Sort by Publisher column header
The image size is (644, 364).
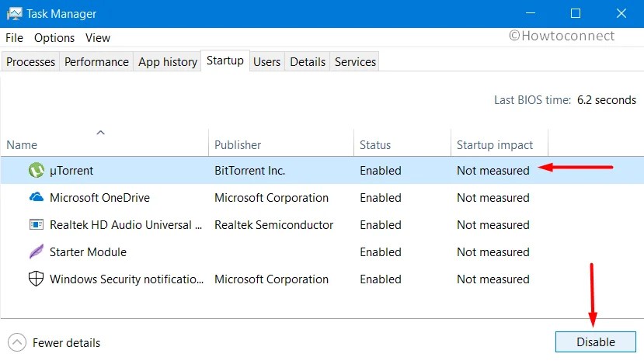coord(238,145)
